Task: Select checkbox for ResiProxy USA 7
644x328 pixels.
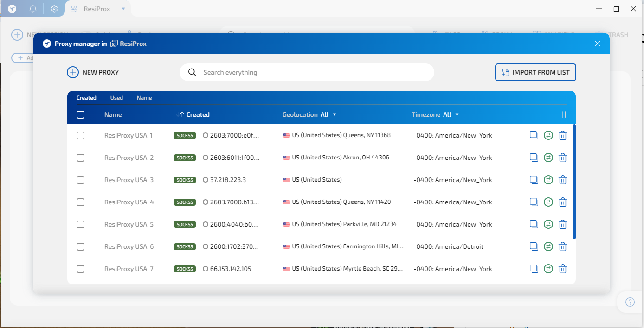Action: [80, 269]
